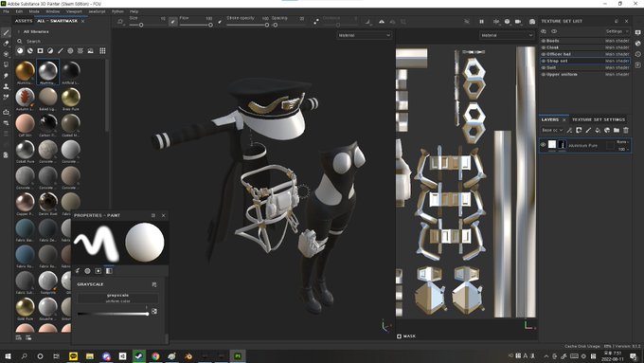Toggle visibility of Officer hat texture set

(544, 54)
